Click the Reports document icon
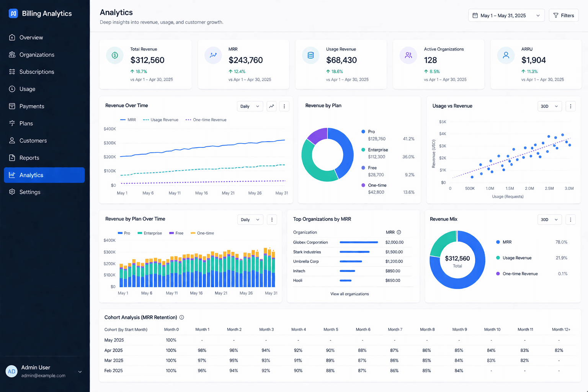 tap(12, 158)
